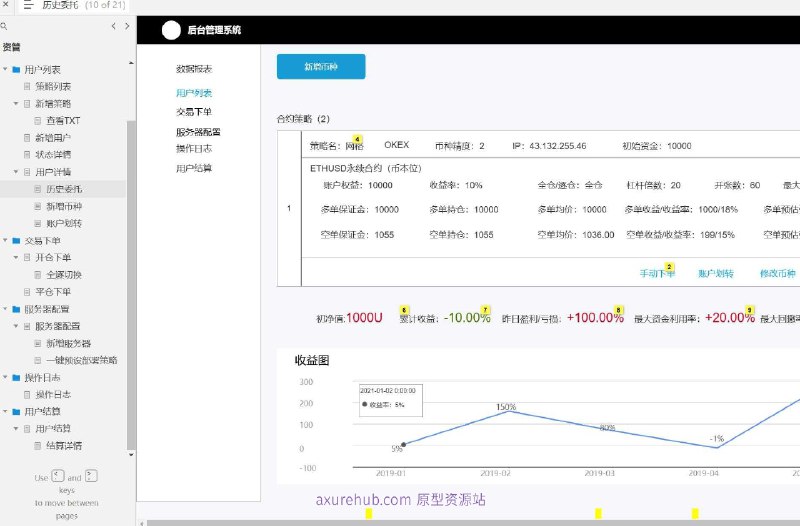
Task: Click the 收益图 chart title
Action: coord(312,360)
